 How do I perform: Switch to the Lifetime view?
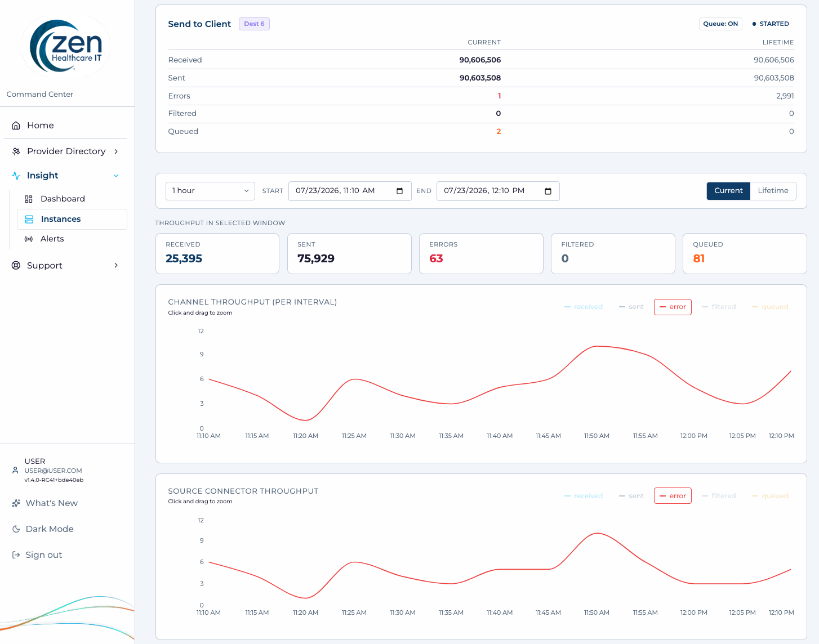click(x=773, y=191)
